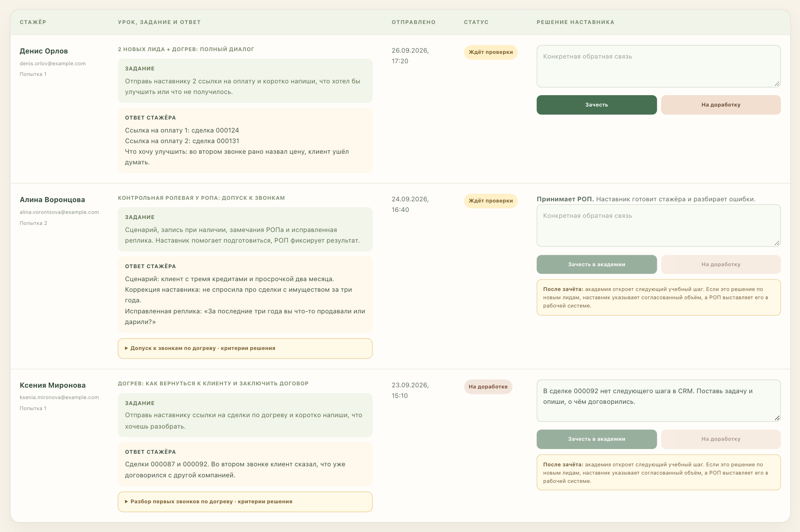Viewport: 800px width, 532px height.
Task: Click the name Алина Воронцова
Action: [52, 200]
